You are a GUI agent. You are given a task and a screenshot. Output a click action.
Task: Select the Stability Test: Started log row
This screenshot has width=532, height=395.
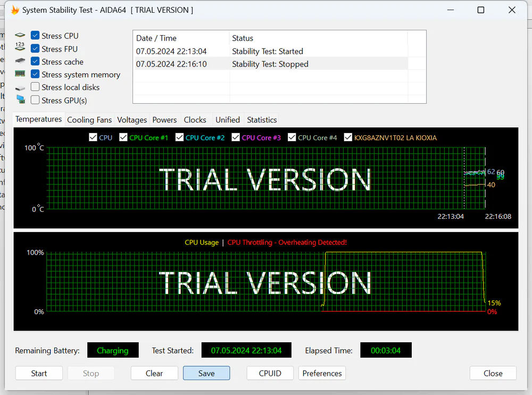(271, 51)
